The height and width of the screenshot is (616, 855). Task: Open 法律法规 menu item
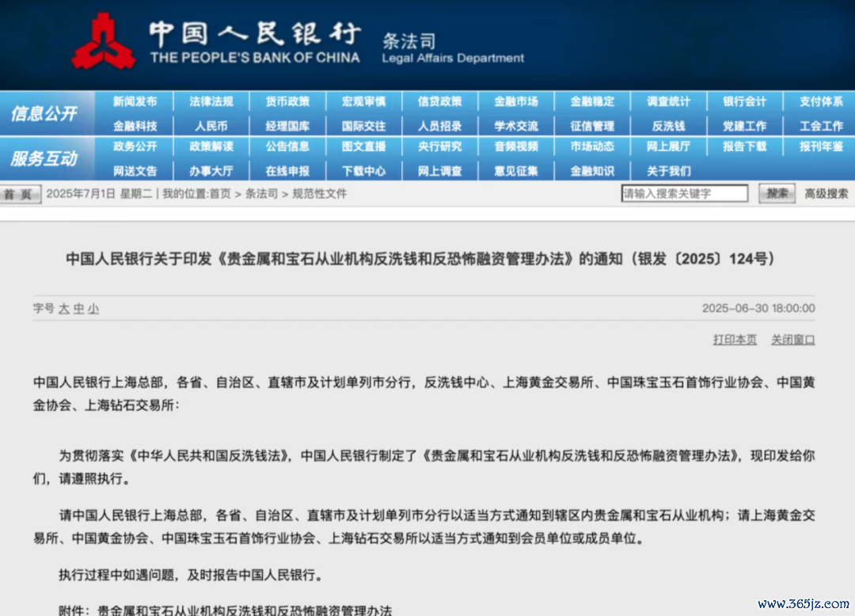(211, 101)
